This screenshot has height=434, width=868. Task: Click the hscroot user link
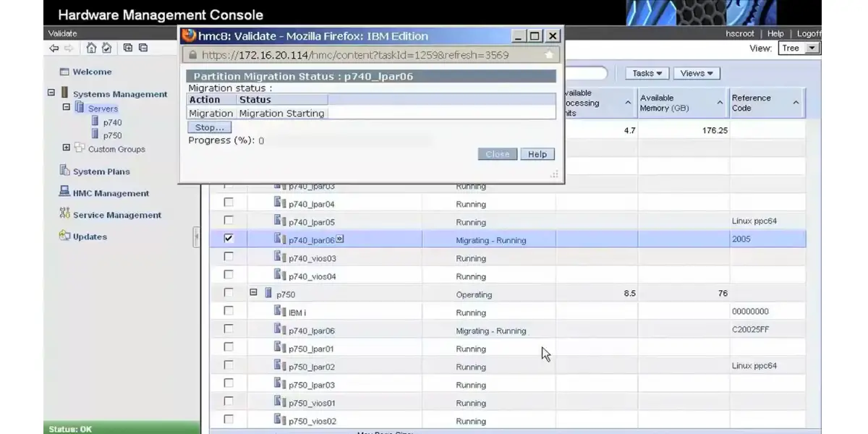[740, 34]
